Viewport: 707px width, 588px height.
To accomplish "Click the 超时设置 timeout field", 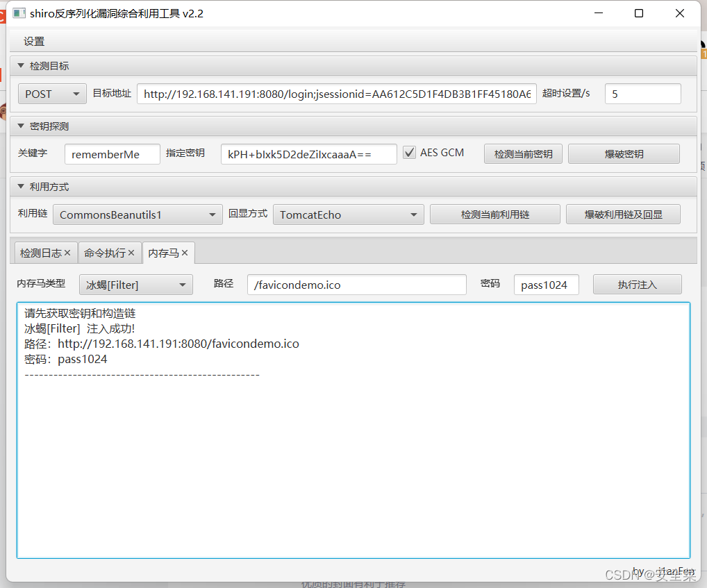I will (x=642, y=94).
